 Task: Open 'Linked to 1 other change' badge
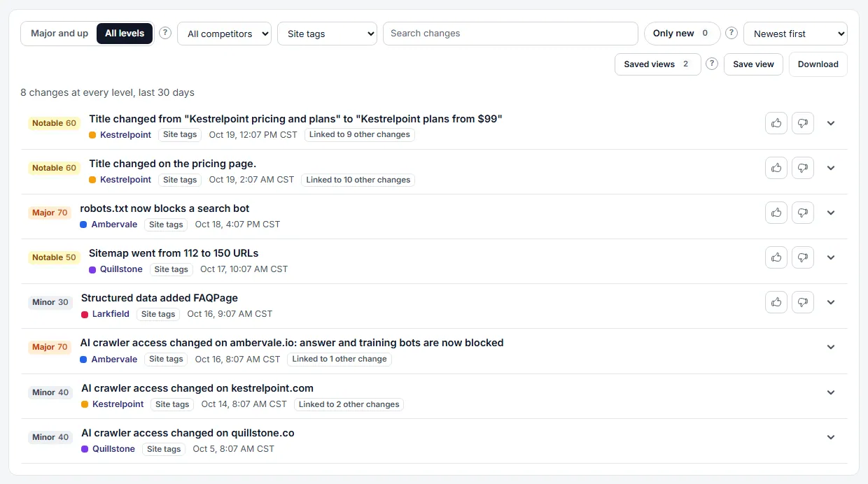pyautogui.click(x=339, y=359)
